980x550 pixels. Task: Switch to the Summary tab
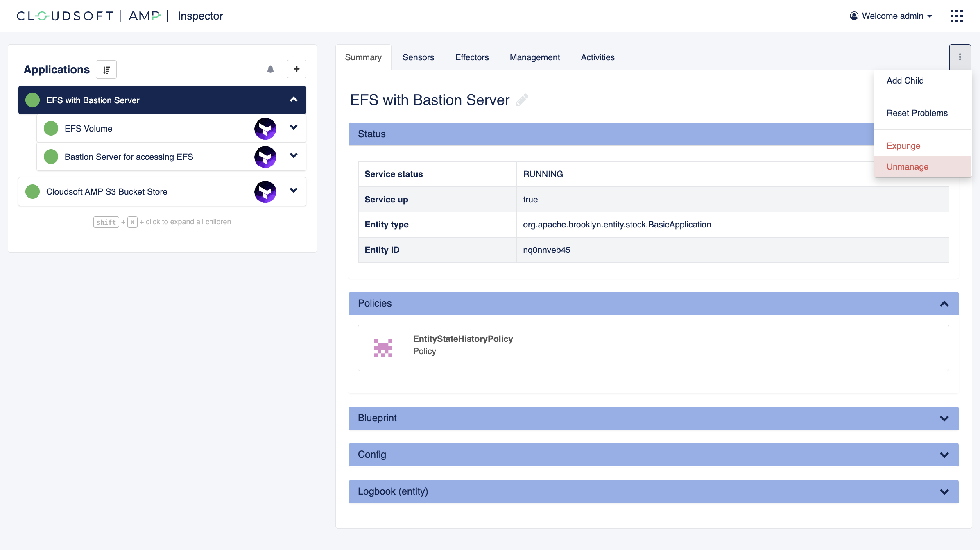363,57
